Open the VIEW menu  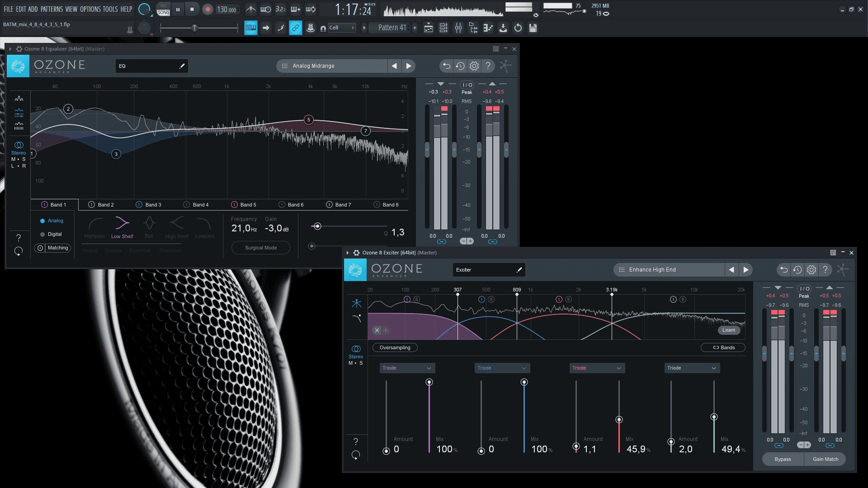[x=71, y=9]
